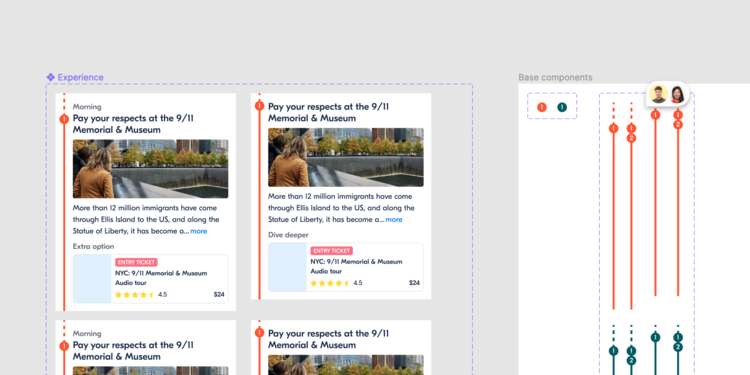
Task: Click orange step marker beside the Dive deeper card title
Action: tap(259, 106)
